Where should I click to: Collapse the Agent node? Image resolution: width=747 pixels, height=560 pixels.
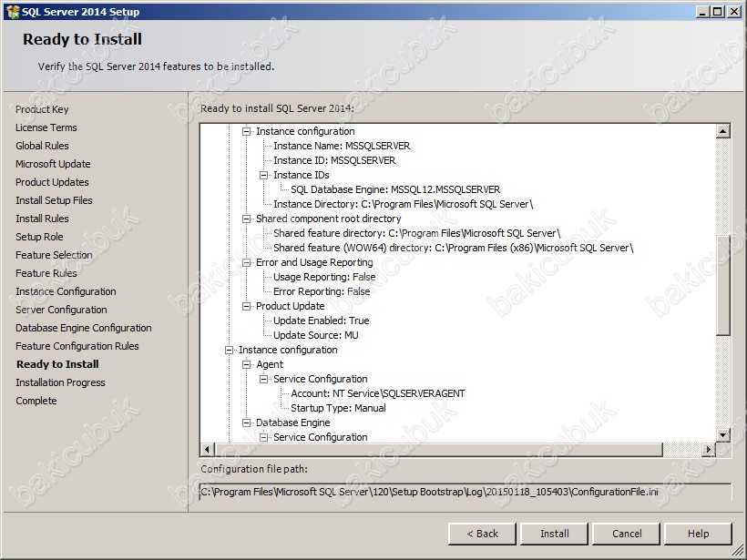pos(246,365)
